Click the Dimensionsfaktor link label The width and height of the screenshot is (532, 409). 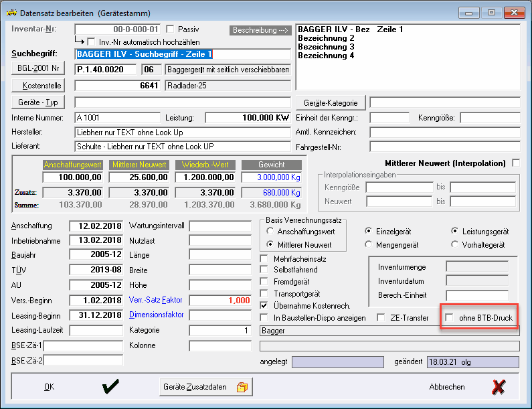(x=155, y=315)
